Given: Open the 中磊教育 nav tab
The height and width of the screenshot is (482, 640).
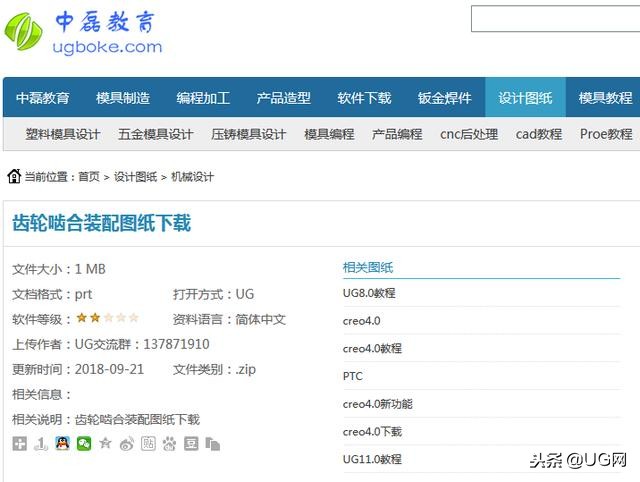Looking at the screenshot, I should (x=43, y=98).
